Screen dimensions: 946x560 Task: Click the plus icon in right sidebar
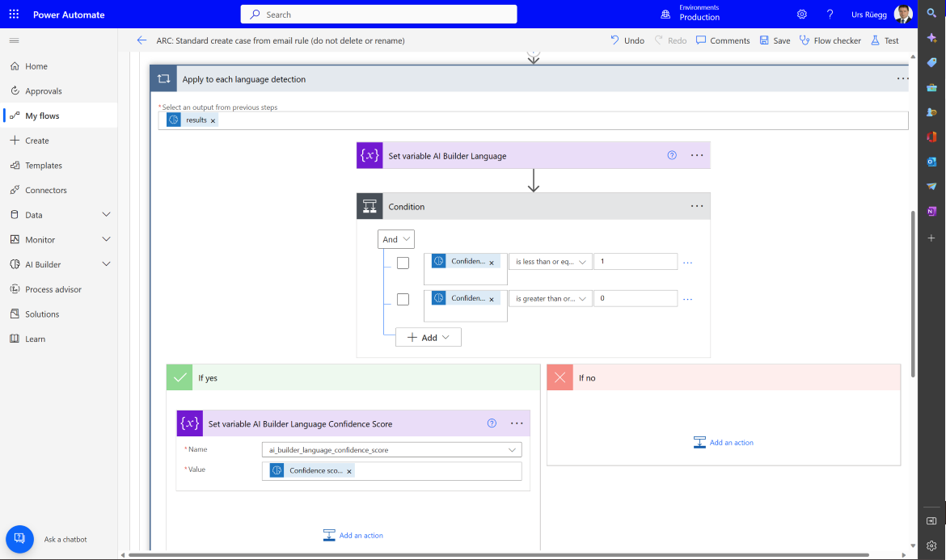tap(931, 238)
